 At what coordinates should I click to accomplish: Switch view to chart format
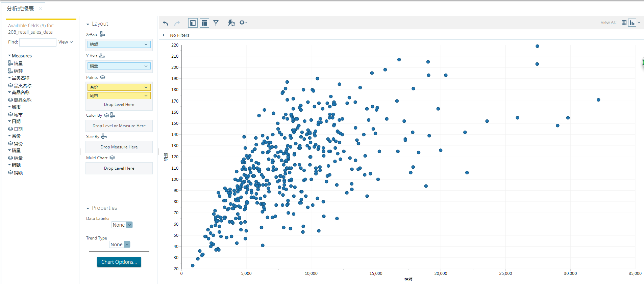(632, 23)
